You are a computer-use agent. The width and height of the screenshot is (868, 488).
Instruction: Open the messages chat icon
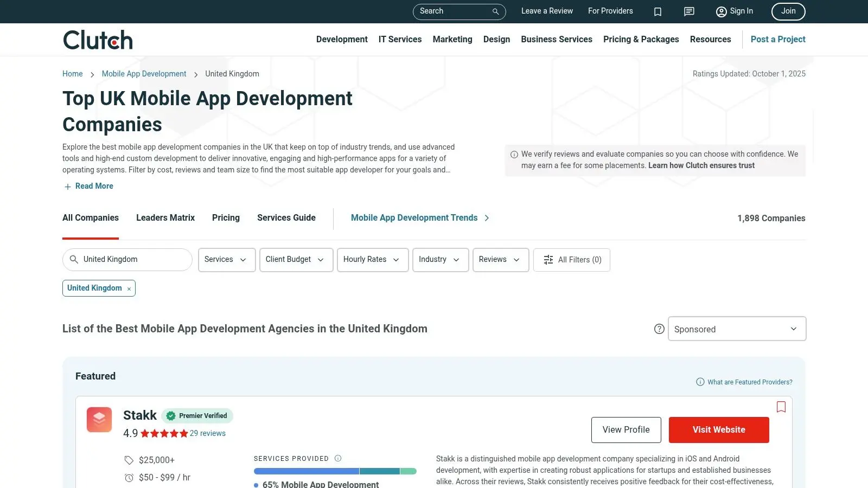[689, 12]
